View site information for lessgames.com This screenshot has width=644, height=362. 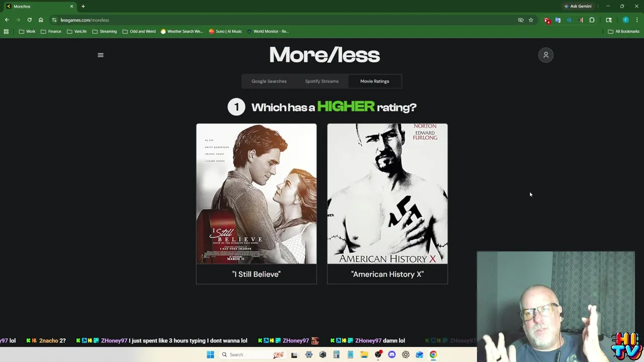(54, 20)
